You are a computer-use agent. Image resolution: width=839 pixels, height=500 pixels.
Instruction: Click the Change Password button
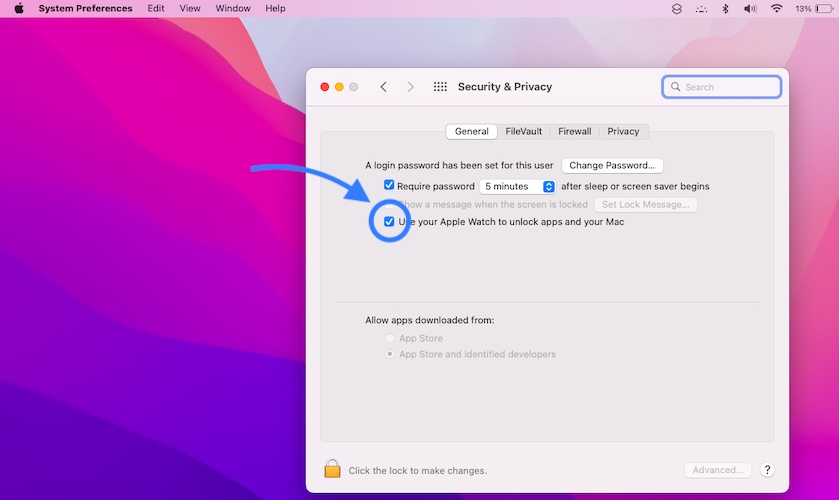(x=612, y=165)
